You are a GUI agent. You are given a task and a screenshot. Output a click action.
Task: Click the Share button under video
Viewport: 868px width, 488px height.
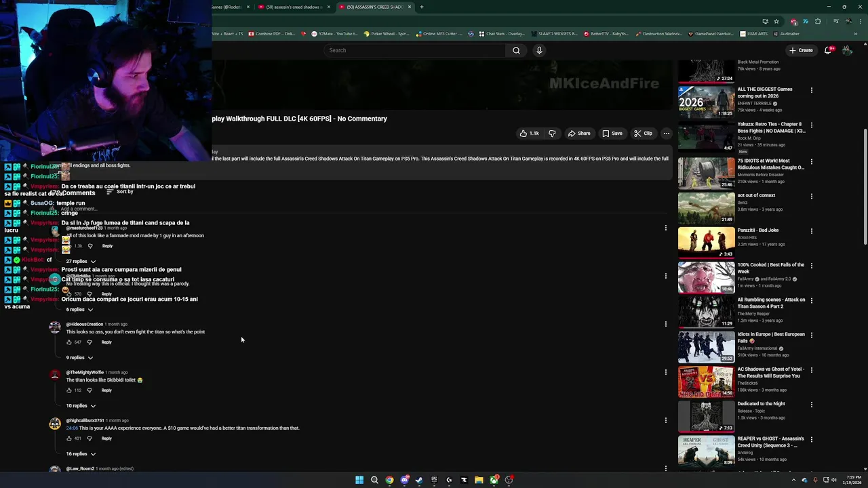[579, 134]
